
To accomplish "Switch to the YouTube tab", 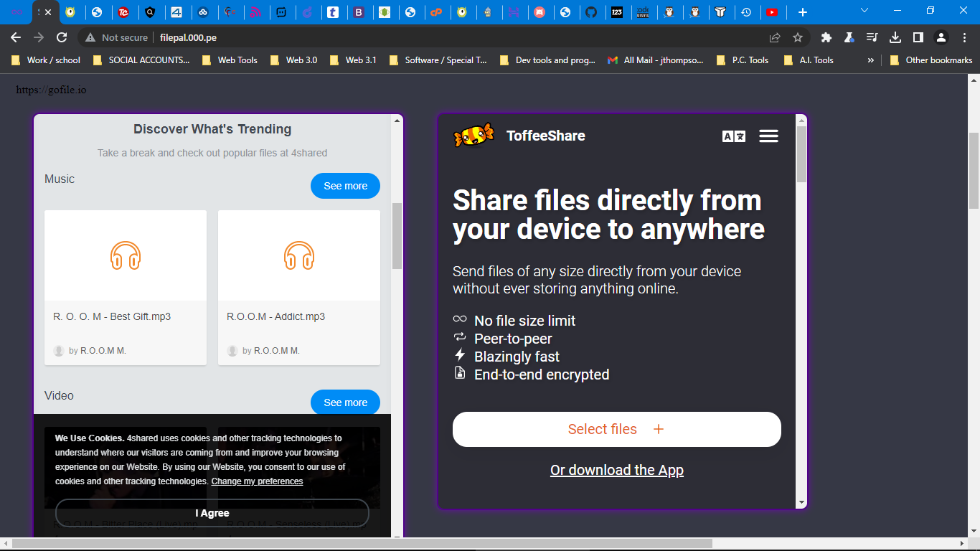I will coord(772,12).
